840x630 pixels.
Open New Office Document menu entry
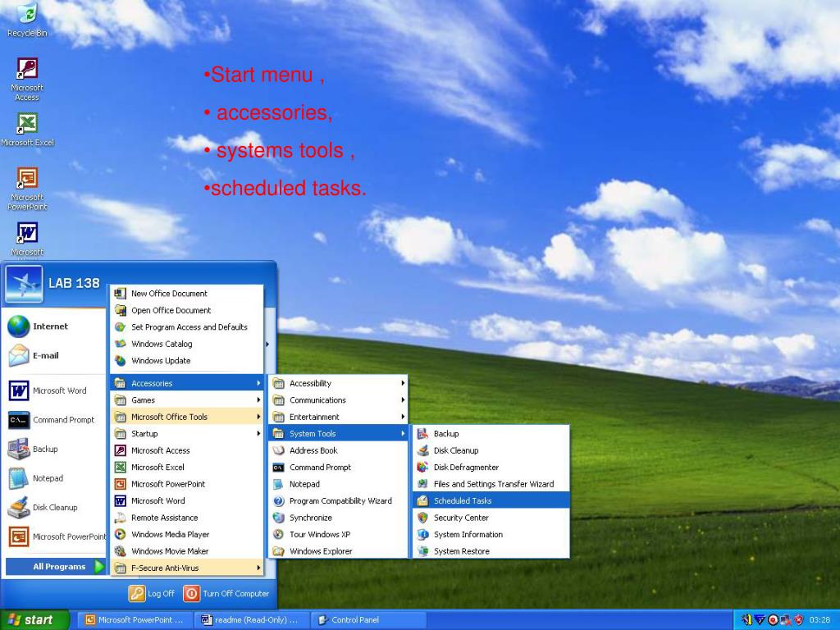[188, 293]
